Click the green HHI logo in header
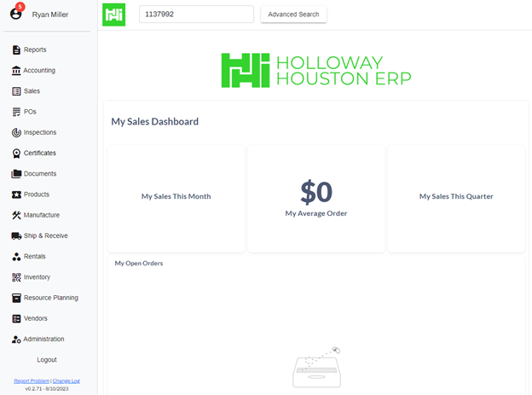 (114, 15)
